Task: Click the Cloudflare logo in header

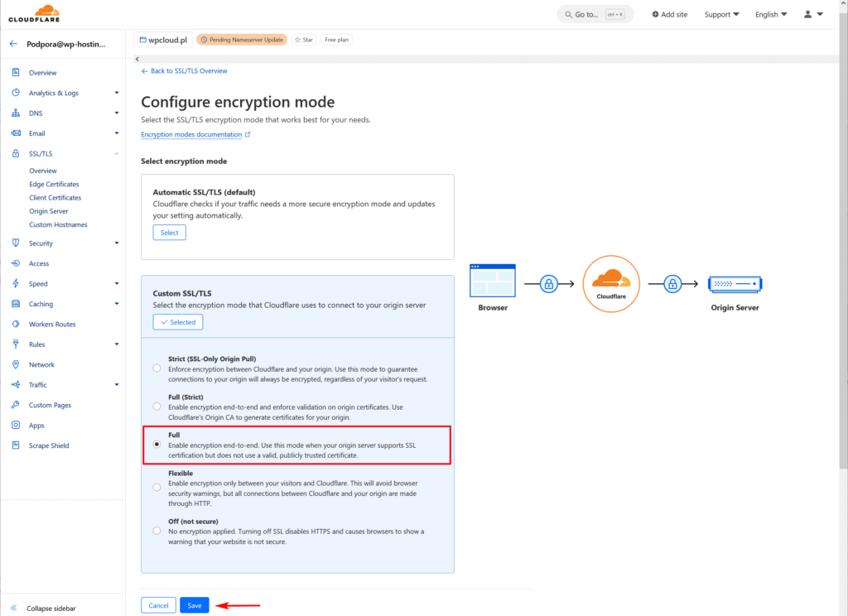Action: tap(35, 13)
